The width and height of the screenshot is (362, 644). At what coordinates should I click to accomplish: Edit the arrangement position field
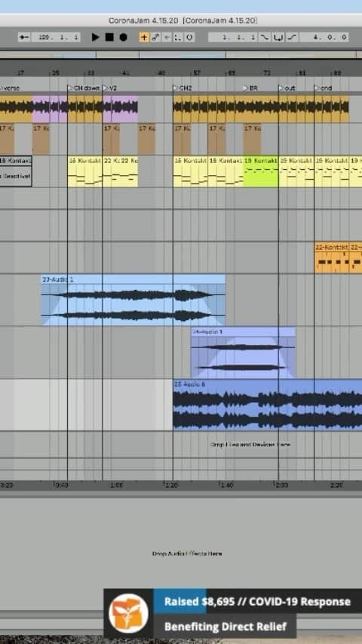56,38
